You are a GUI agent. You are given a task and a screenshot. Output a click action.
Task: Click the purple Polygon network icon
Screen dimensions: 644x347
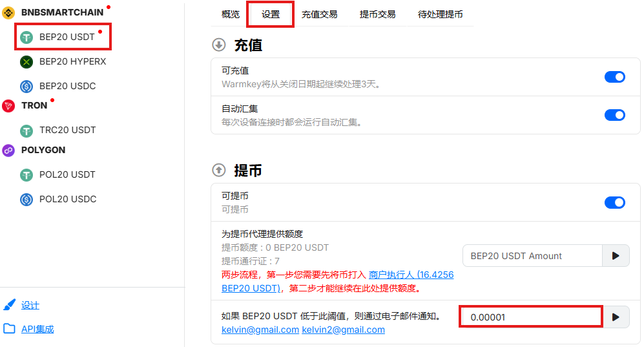tap(8, 151)
